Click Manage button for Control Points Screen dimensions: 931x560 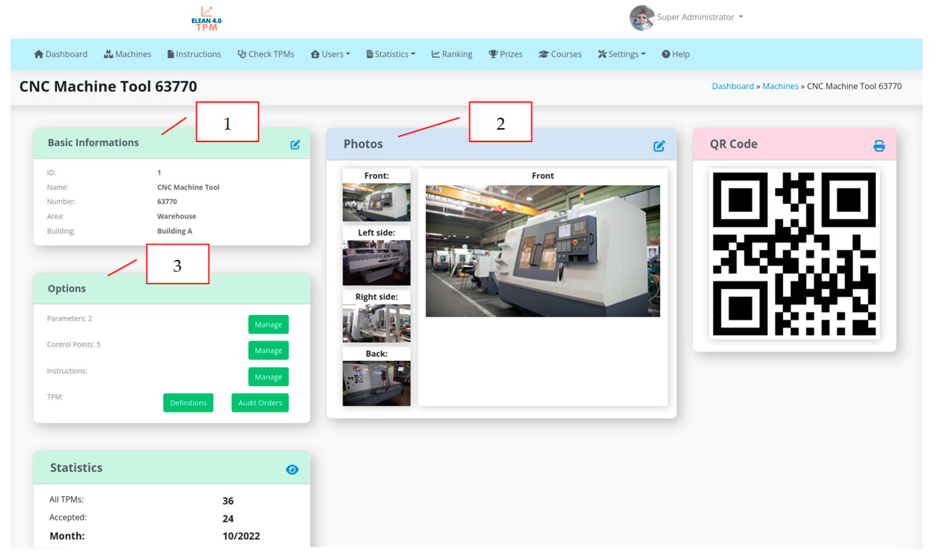tap(268, 350)
